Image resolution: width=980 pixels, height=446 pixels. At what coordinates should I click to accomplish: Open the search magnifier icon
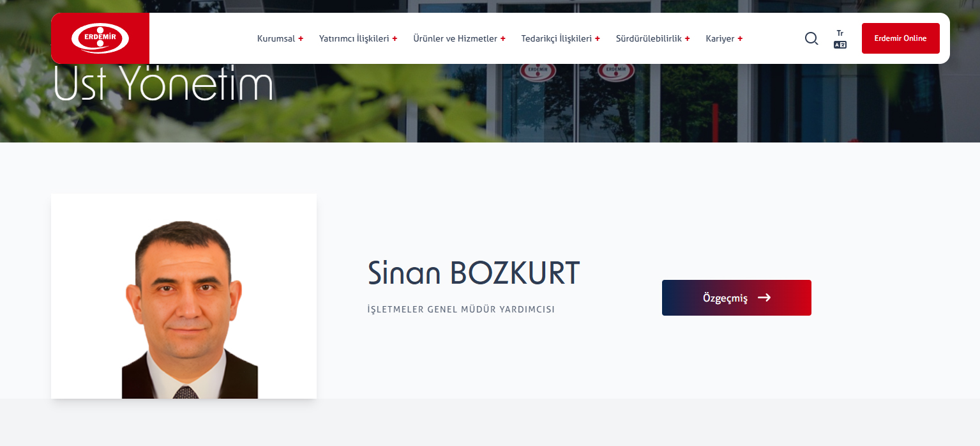point(811,38)
